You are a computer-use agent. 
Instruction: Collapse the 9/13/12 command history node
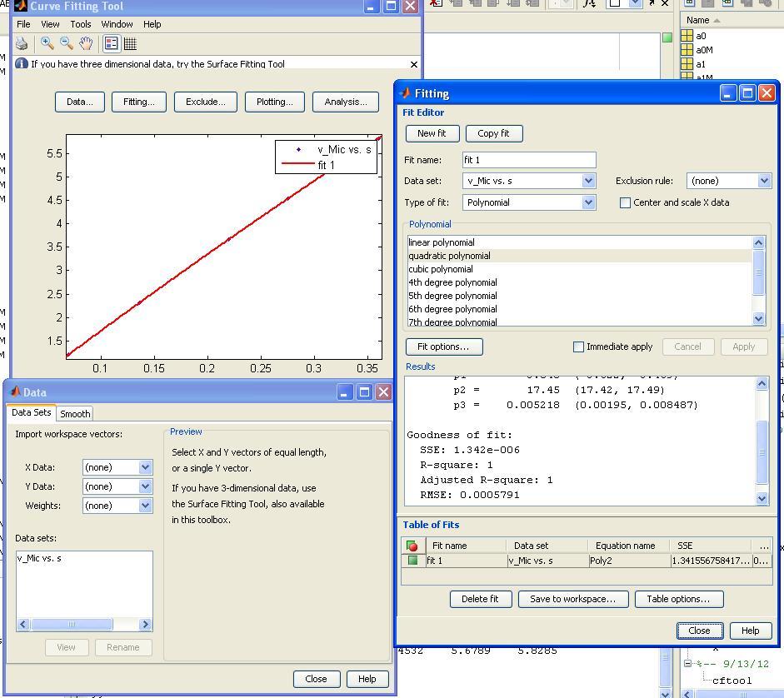687,664
